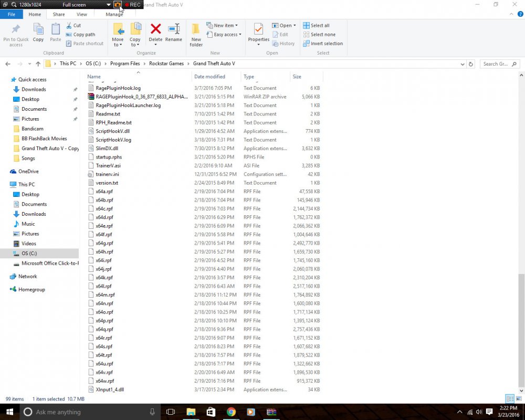Open the address bar history dropdown arrow
Viewport: 525px width, 420px height.
point(463,64)
